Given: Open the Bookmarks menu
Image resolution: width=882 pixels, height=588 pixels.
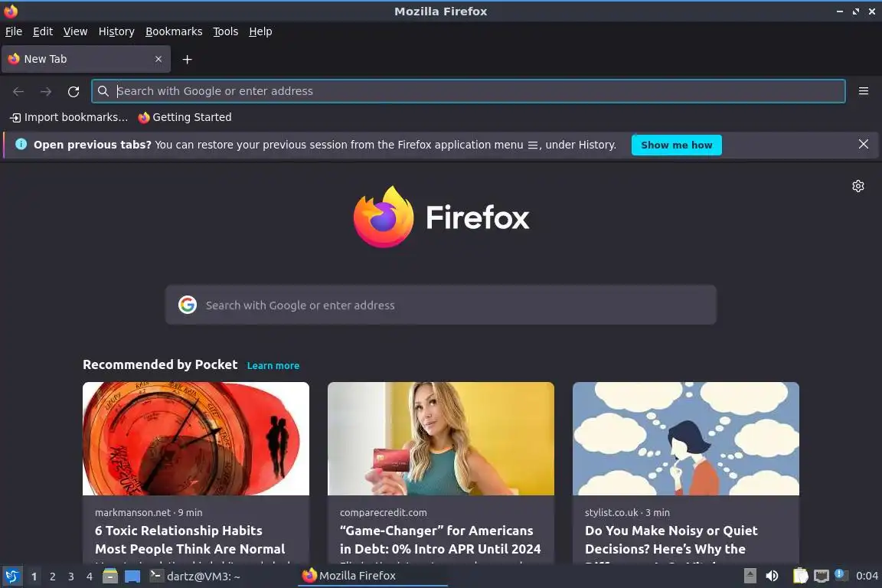Looking at the screenshot, I should tap(174, 31).
